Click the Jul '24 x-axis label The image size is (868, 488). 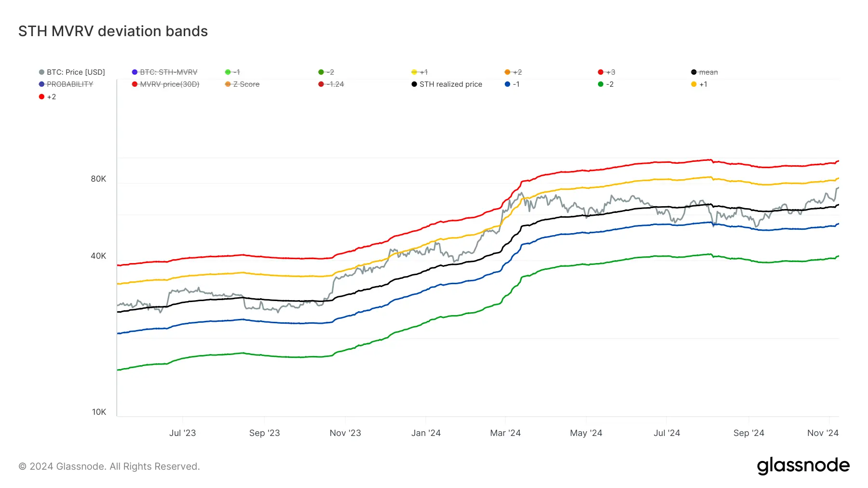pos(666,433)
